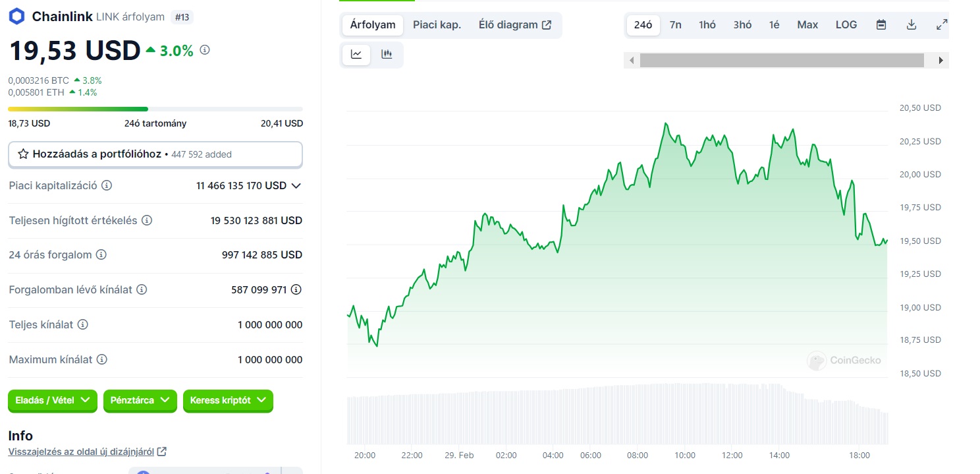Expand the market cap details chevron

[x=296, y=186]
